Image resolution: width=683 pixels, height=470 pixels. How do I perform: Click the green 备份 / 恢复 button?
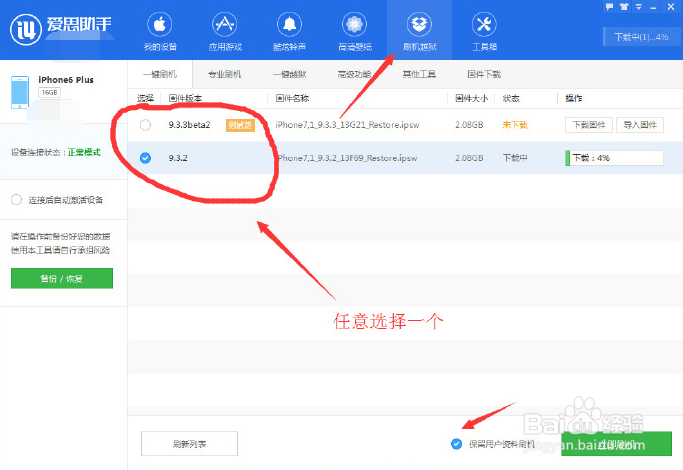[x=62, y=278]
